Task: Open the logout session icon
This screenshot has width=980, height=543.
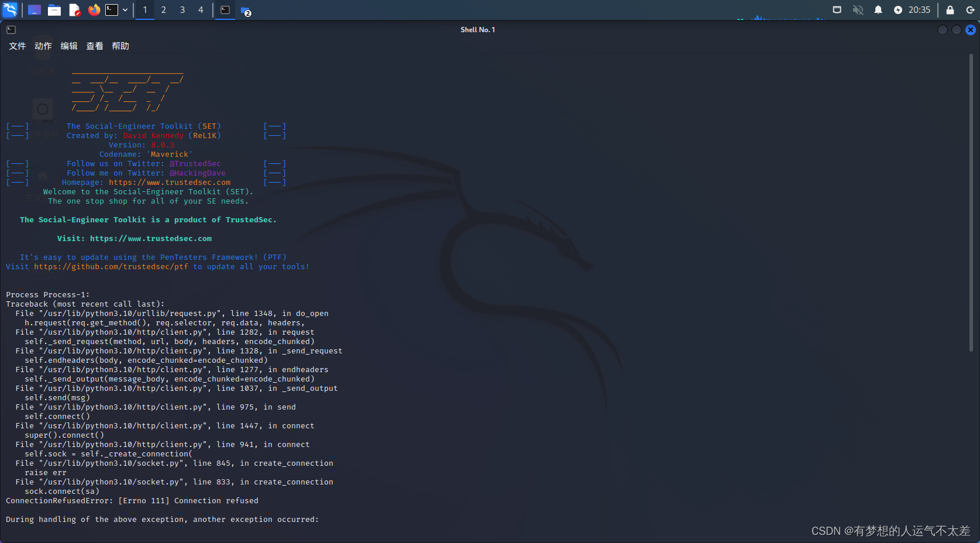Action: (970, 10)
